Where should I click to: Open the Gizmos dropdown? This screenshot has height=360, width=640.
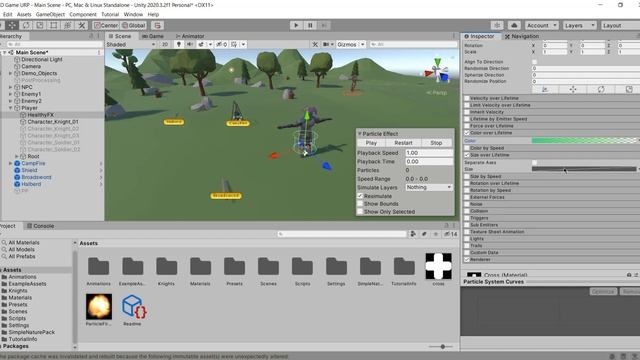350,44
